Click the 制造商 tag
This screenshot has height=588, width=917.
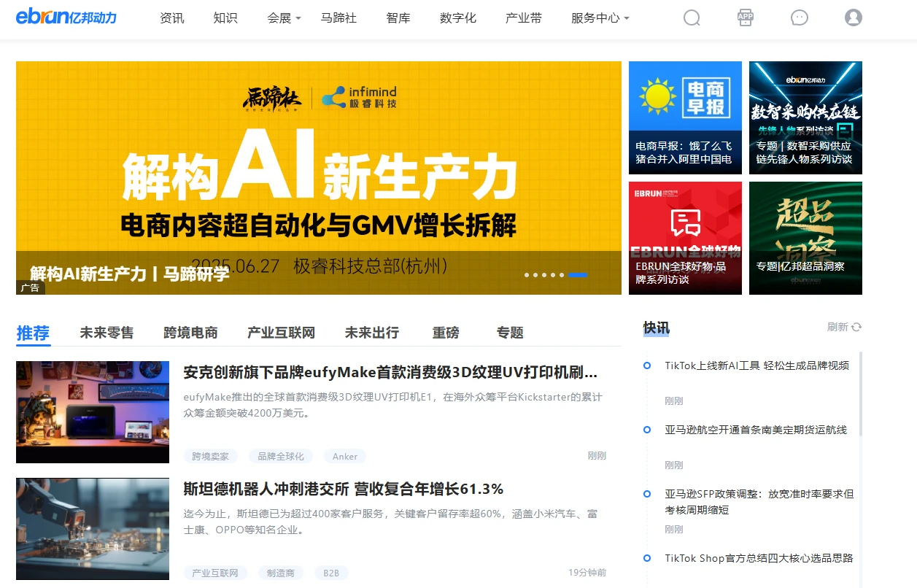point(281,573)
